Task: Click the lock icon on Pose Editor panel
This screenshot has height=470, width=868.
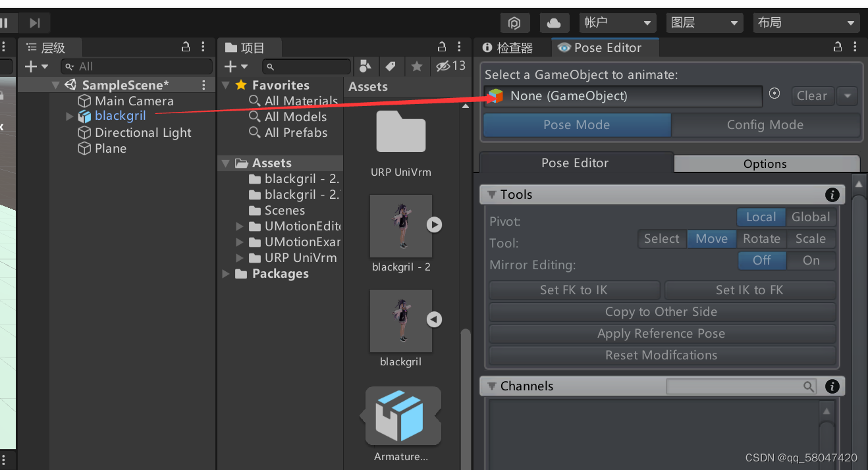Action: click(837, 47)
